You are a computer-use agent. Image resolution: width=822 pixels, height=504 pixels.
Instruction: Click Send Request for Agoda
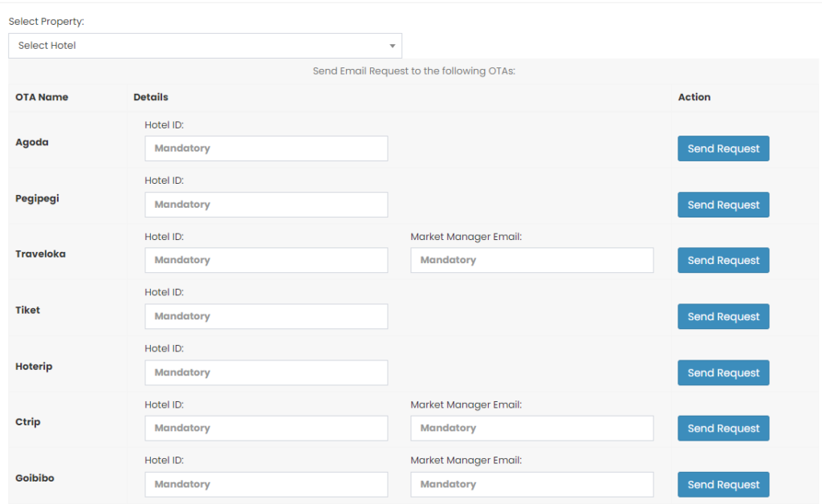[723, 148]
